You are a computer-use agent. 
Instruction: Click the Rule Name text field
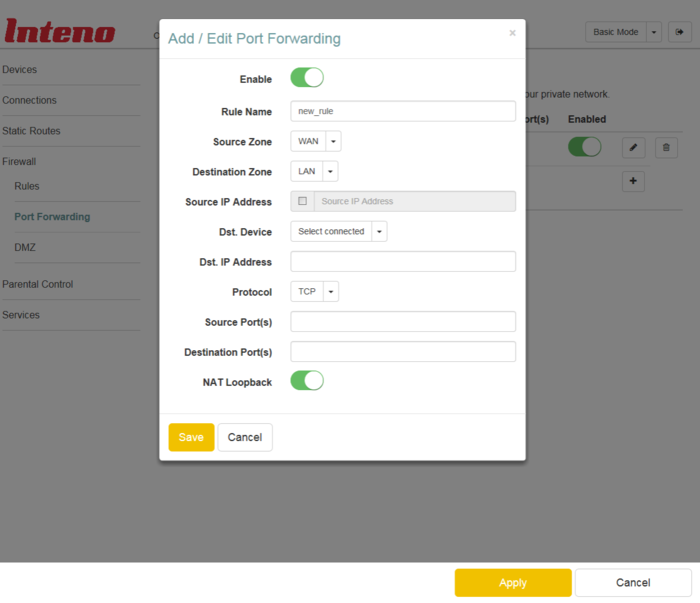(403, 111)
